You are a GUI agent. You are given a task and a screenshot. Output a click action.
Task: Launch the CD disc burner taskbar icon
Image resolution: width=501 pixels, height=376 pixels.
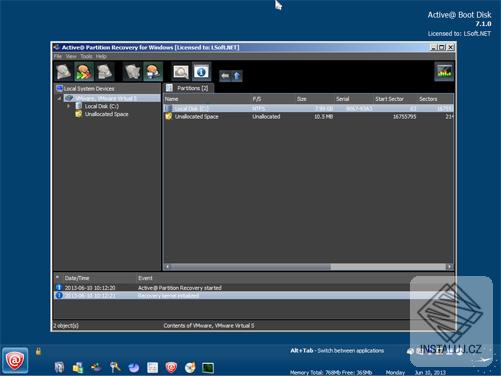[190, 367]
